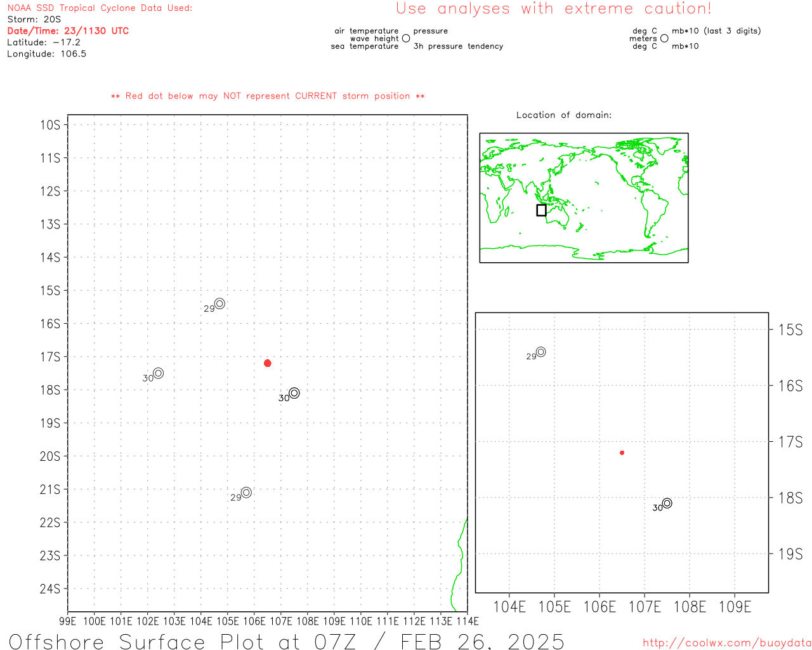Viewport: 812px width, 650px height.
Task: Click buoy marker labeled 30 near 18S 107E
Action: pyautogui.click(x=294, y=393)
